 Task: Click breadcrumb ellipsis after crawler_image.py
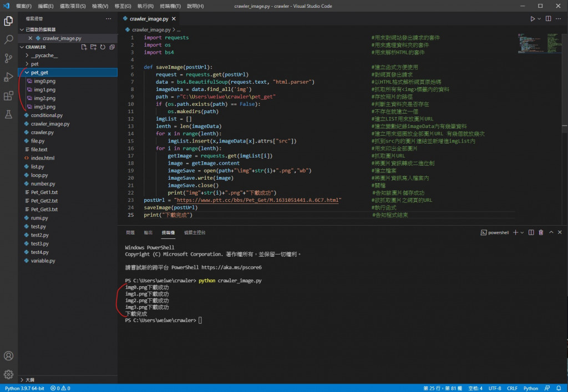(x=179, y=30)
